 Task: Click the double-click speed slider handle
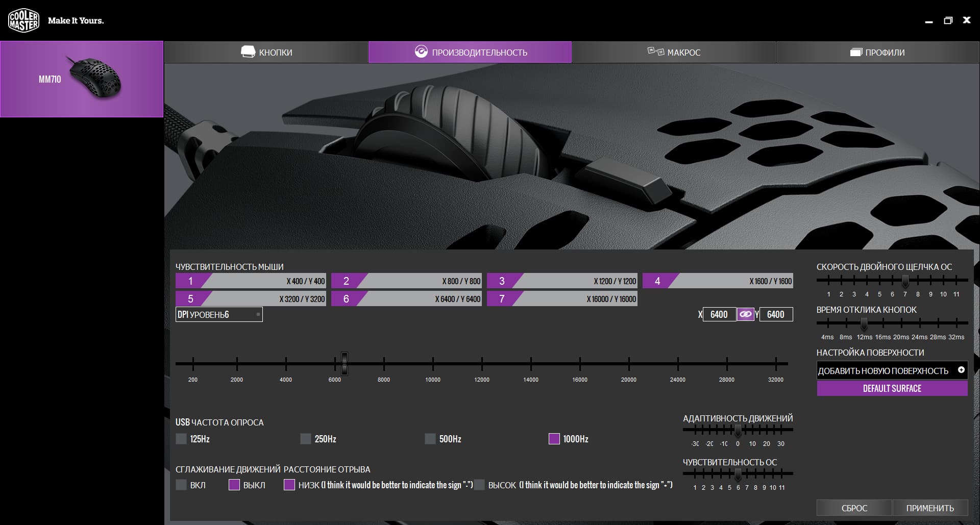(x=905, y=280)
